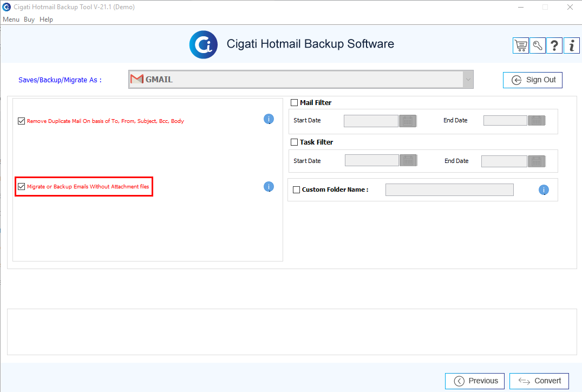The width and height of the screenshot is (582, 392).
Task: Click the Saves/Backup/Migrate As label
Action: (60, 80)
